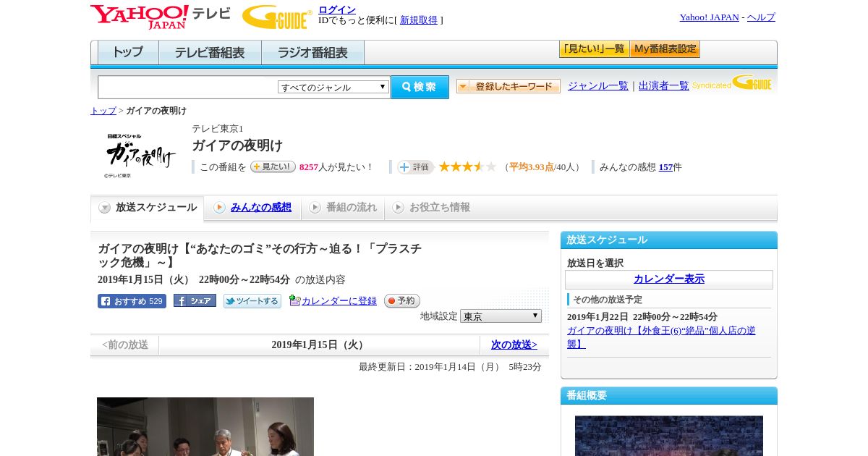Viewport: 868px width, 456px height.
Task: Click the ログイン link
Action: pos(337,9)
